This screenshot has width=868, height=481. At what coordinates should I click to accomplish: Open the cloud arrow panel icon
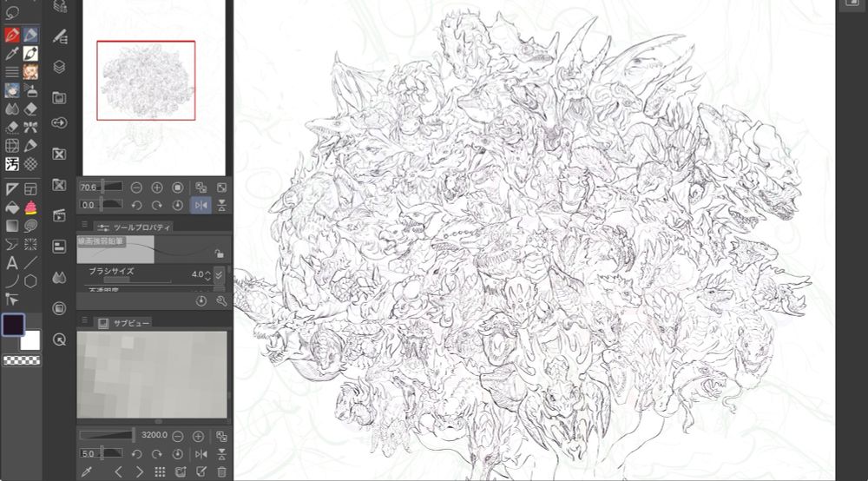59,123
